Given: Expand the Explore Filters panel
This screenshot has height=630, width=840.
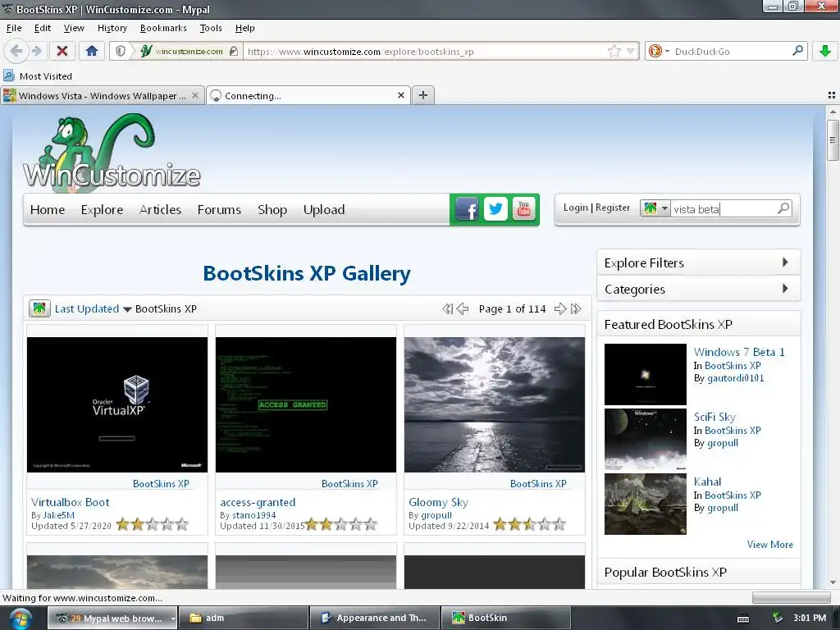Looking at the screenshot, I should [x=698, y=263].
